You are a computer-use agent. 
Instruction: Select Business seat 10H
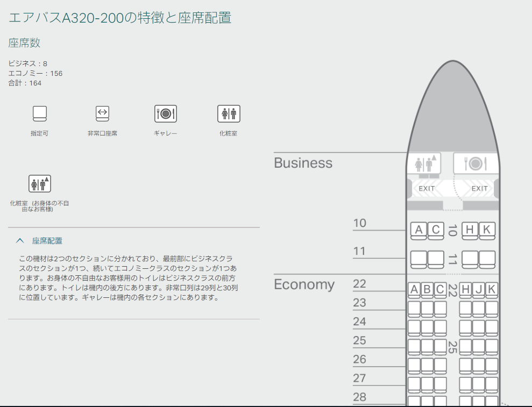[470, 231]
